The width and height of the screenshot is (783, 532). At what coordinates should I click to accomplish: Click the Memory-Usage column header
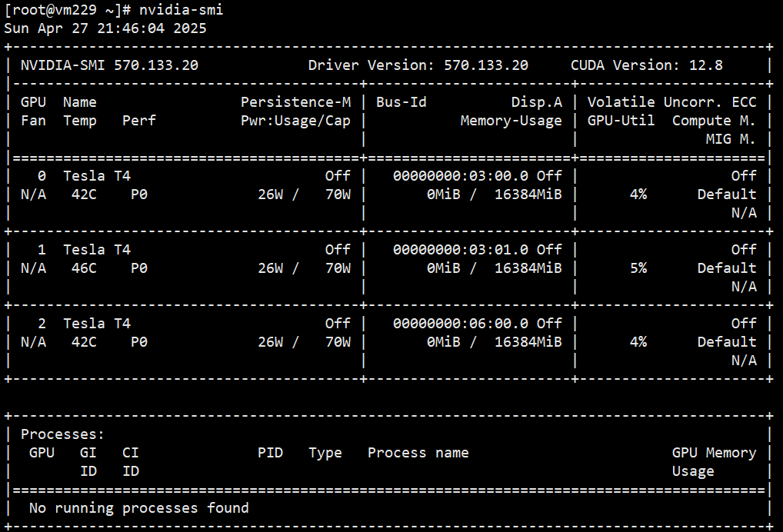(x=511, y=121)
